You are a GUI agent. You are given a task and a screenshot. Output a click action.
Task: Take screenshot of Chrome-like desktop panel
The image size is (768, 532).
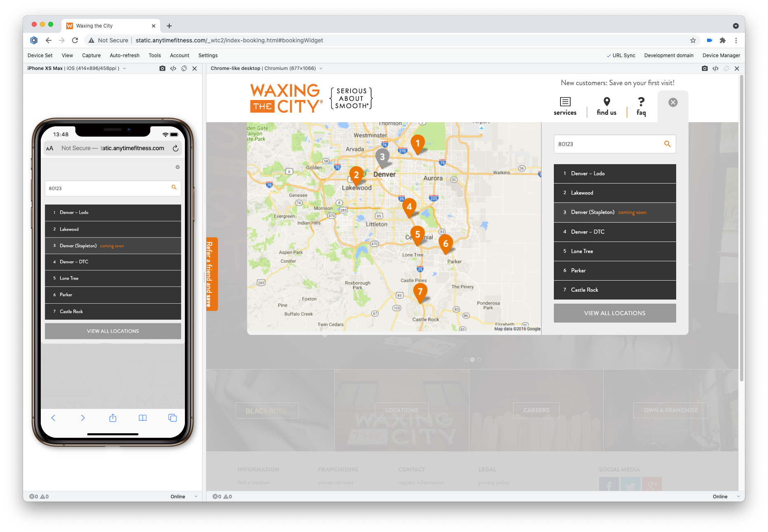point(705,68)
